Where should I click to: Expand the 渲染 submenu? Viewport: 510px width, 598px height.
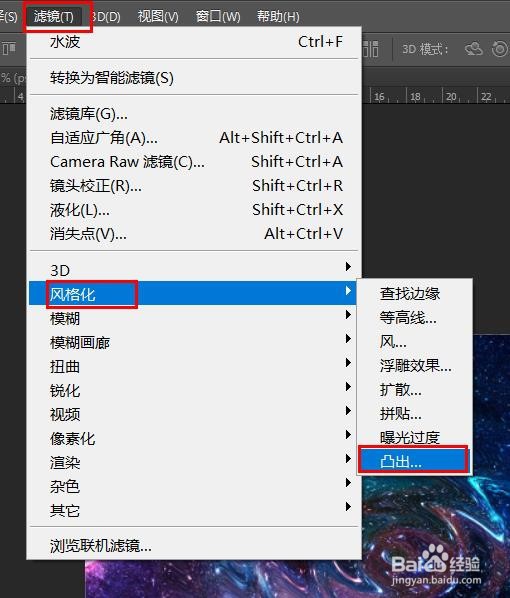tap(194, 462)
